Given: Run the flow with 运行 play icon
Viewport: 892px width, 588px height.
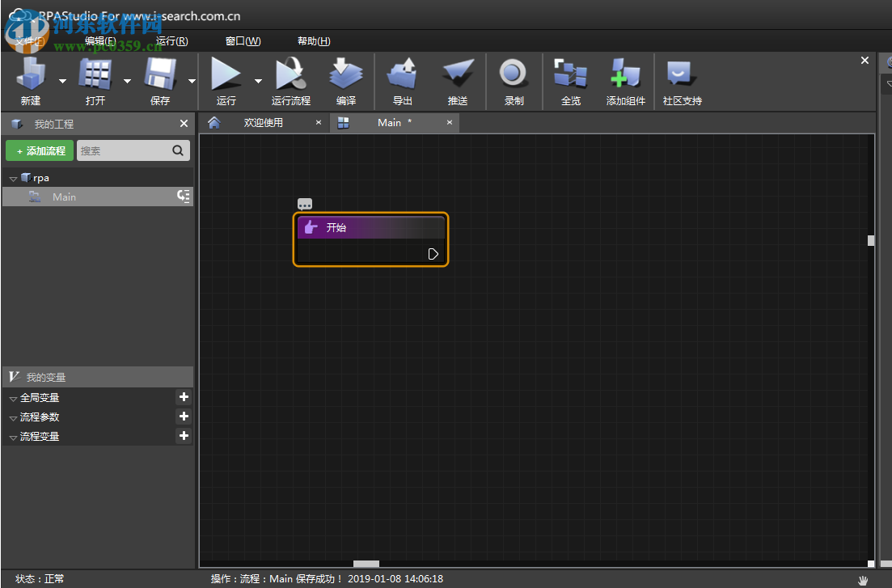Looking at the screenshot, I should (226, 75).
